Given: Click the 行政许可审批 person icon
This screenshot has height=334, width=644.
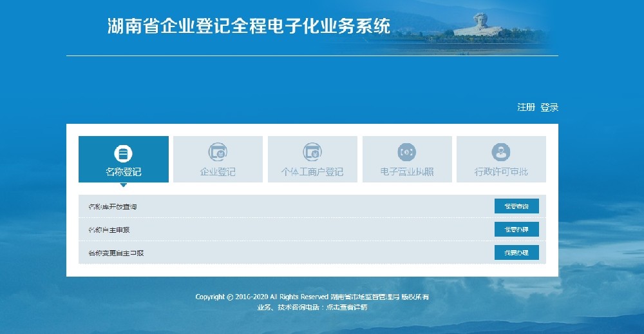Looking at the screenshot, I should (501, 152).
